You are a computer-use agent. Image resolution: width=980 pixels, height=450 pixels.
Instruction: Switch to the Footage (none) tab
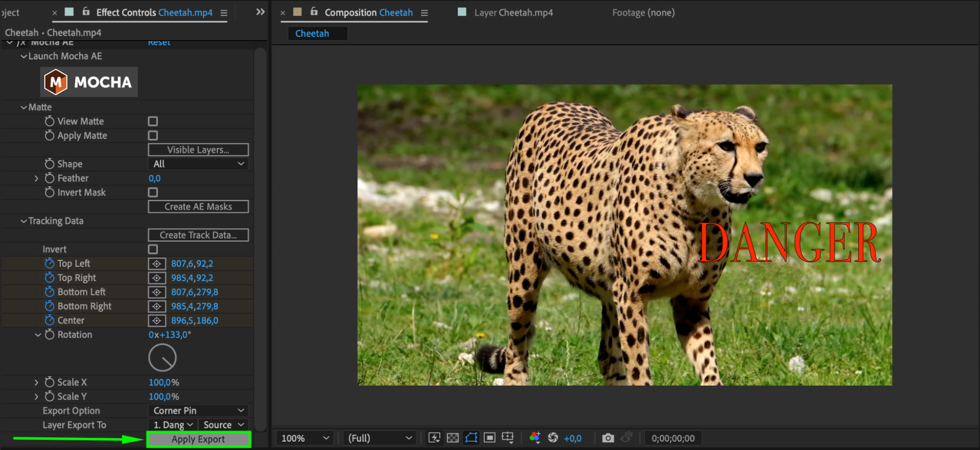643,13
